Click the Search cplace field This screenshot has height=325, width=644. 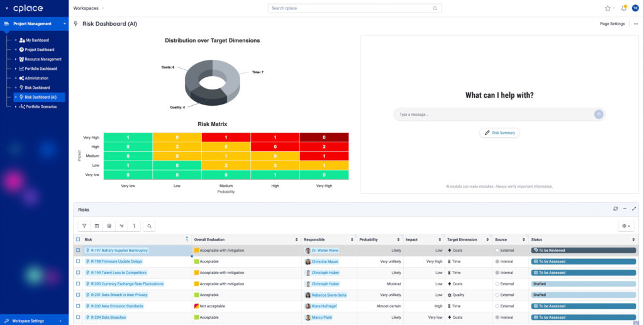[355, 8]
